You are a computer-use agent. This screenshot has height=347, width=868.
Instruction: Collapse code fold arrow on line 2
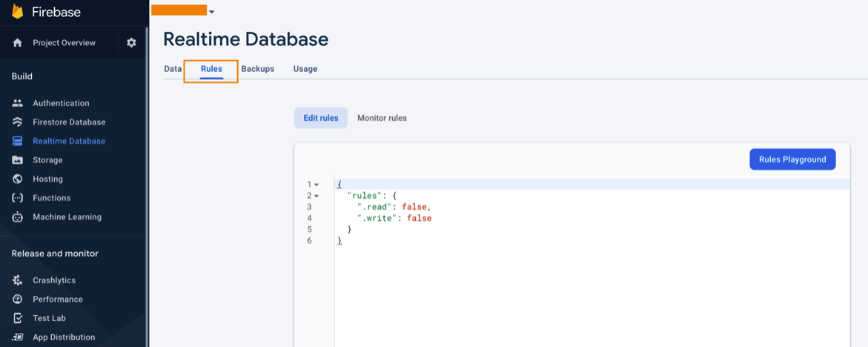click(x=317, y=195)
